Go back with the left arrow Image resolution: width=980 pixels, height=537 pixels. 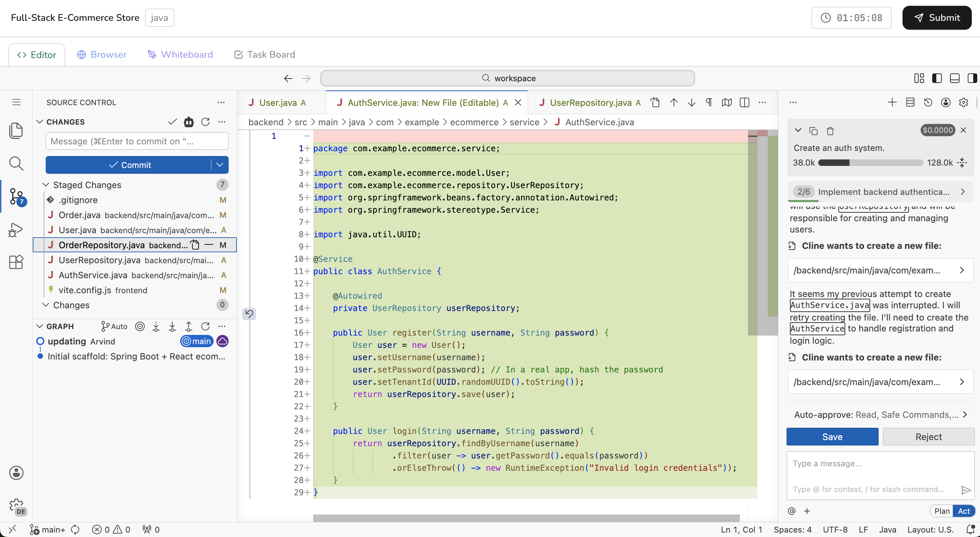coord(288,79)
